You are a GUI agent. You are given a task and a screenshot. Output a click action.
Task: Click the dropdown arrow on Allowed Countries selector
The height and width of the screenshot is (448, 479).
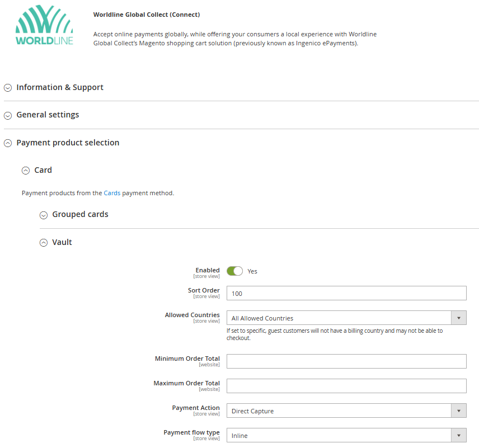click(x=459, y=317)
